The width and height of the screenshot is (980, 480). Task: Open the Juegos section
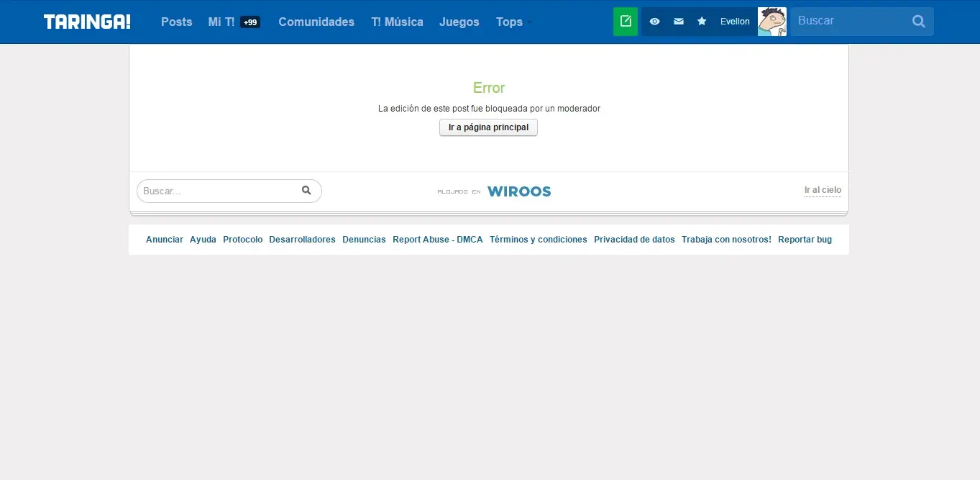coord(459,22)
